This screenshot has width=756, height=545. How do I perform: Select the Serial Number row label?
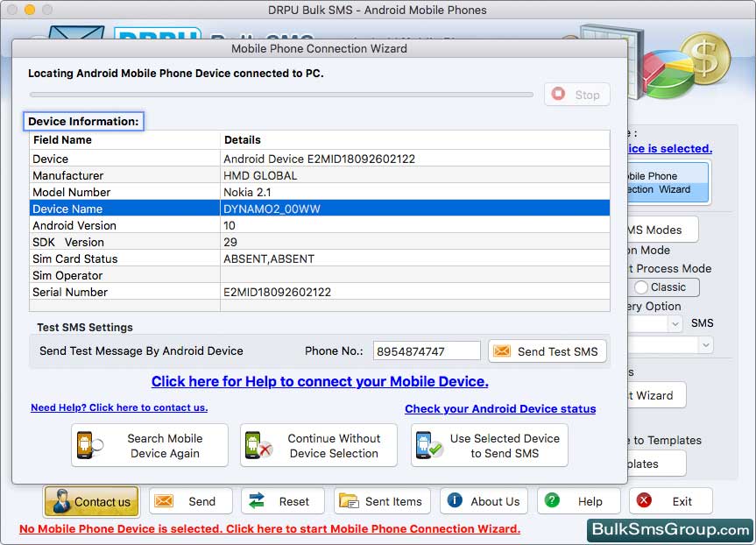pyautogui.click(x=70, y=293)
